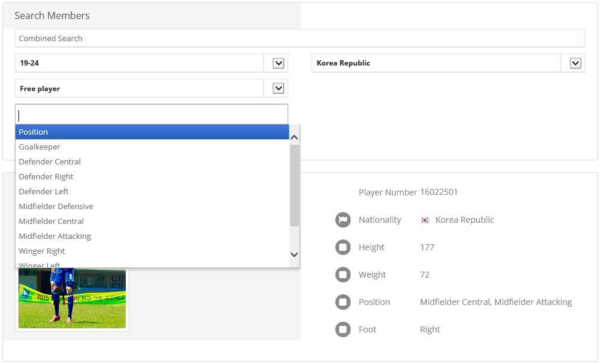Click the Korea Republic nationality value
The width and height of the screenshot is (601, 364).
point(465,220)
